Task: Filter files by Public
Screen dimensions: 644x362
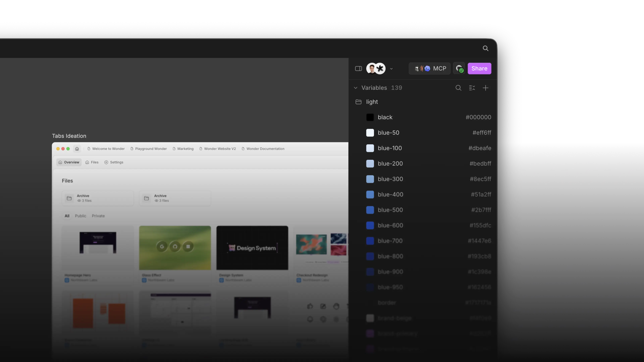Action: tap(80, 216)
